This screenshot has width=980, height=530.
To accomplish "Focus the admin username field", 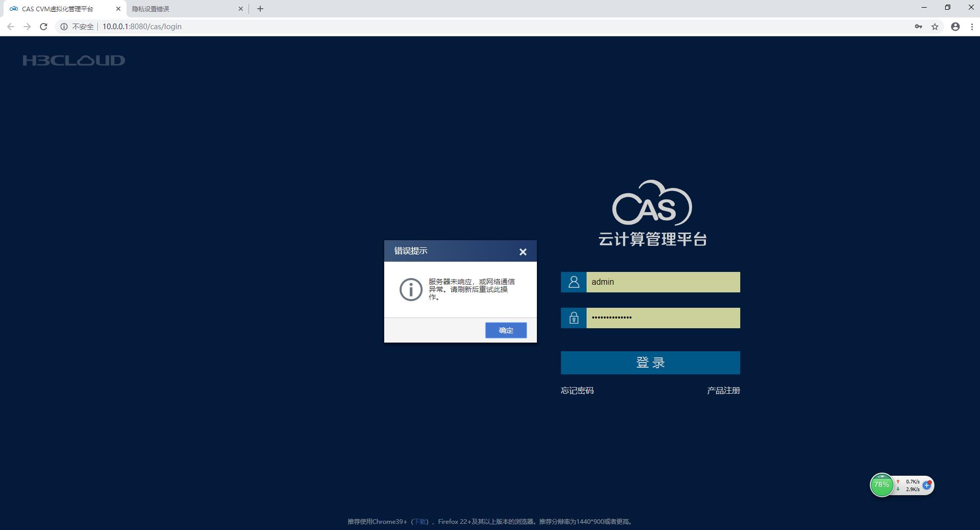I will [663, 282].
